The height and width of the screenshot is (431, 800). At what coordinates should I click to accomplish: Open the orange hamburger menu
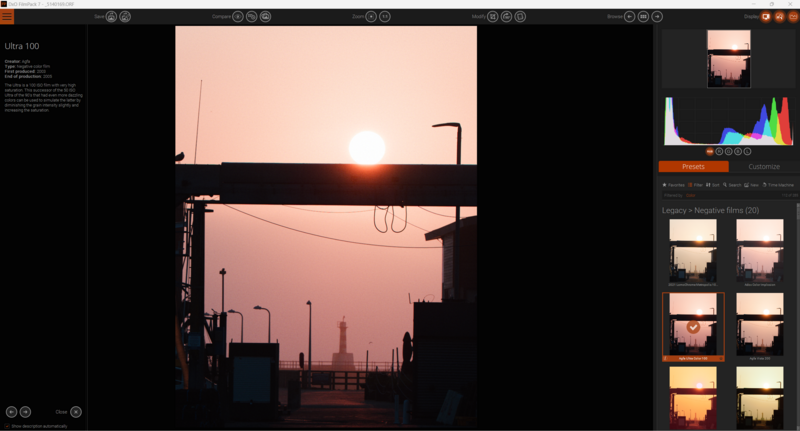(7, 16)
